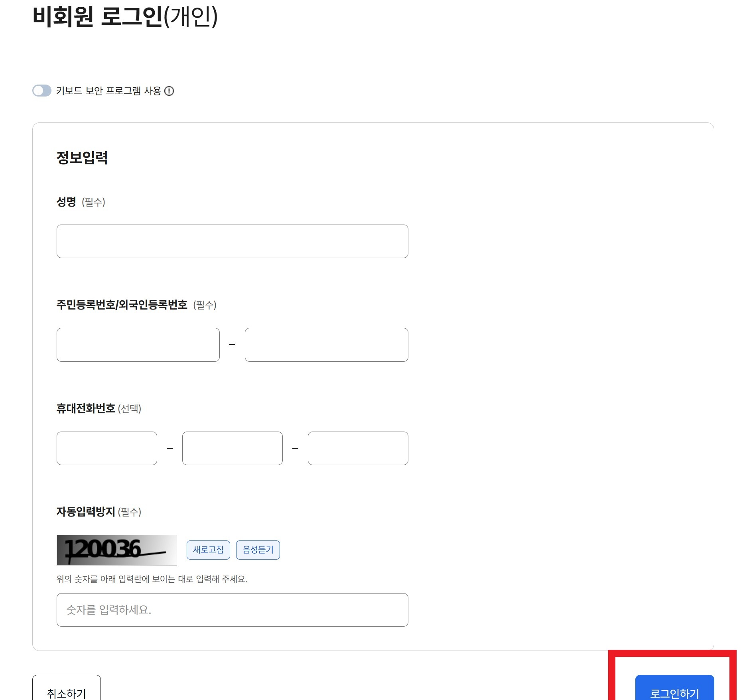The width and height of the screenshot is (743, 700).
Task: Click the 숫자를 입력하세요 captcha entry field
Action: coord(232,609)
